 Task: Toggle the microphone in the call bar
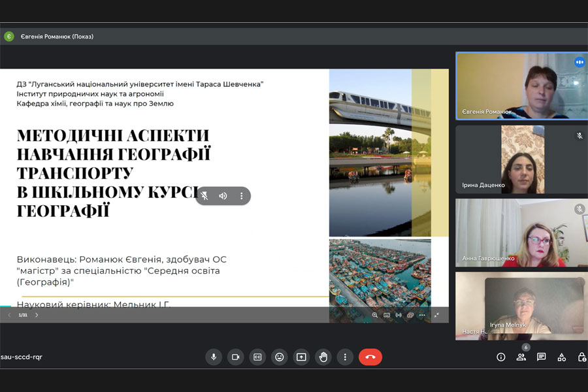[213, 357]
